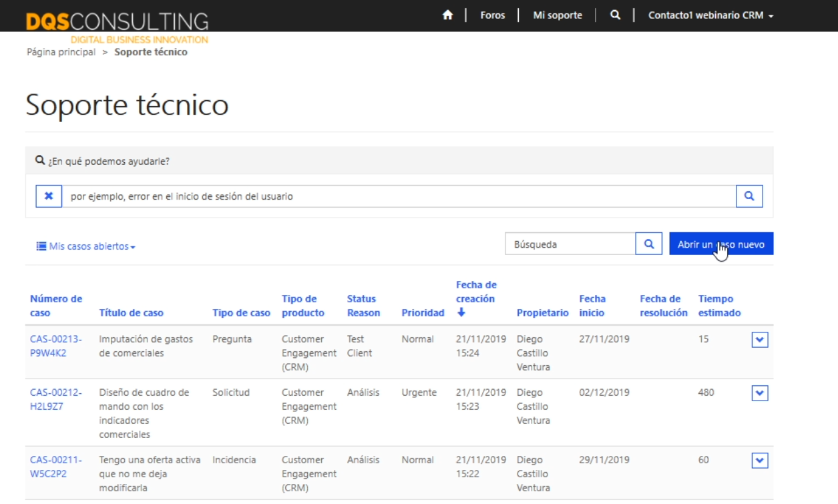Click the case list search magnifier button
The width and height of the screenshot is (838, 504).
coord(648,244)
